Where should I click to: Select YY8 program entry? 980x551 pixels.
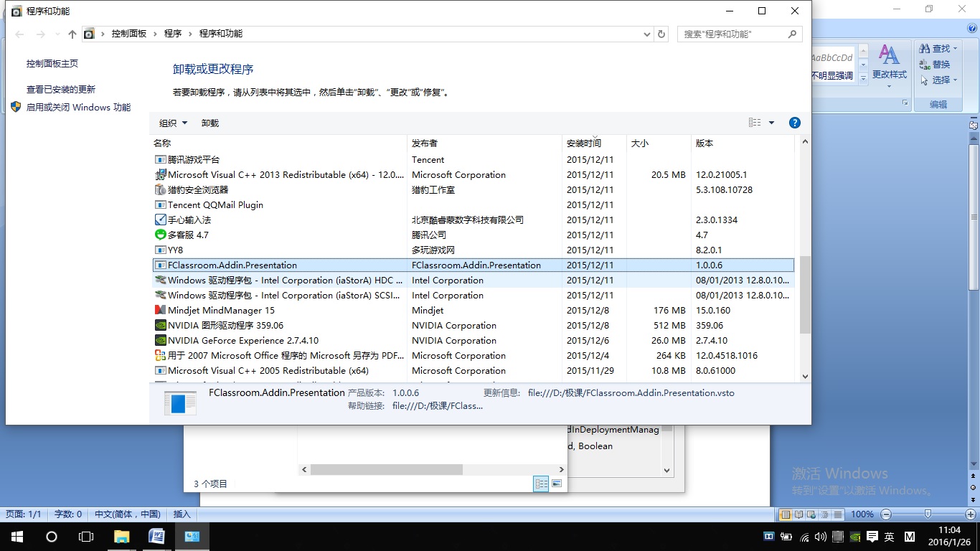(x=473, y=250)
